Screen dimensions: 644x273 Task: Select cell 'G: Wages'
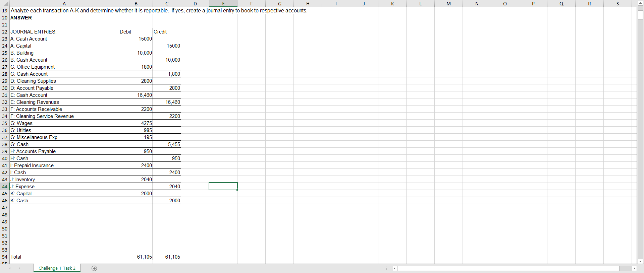64,123
